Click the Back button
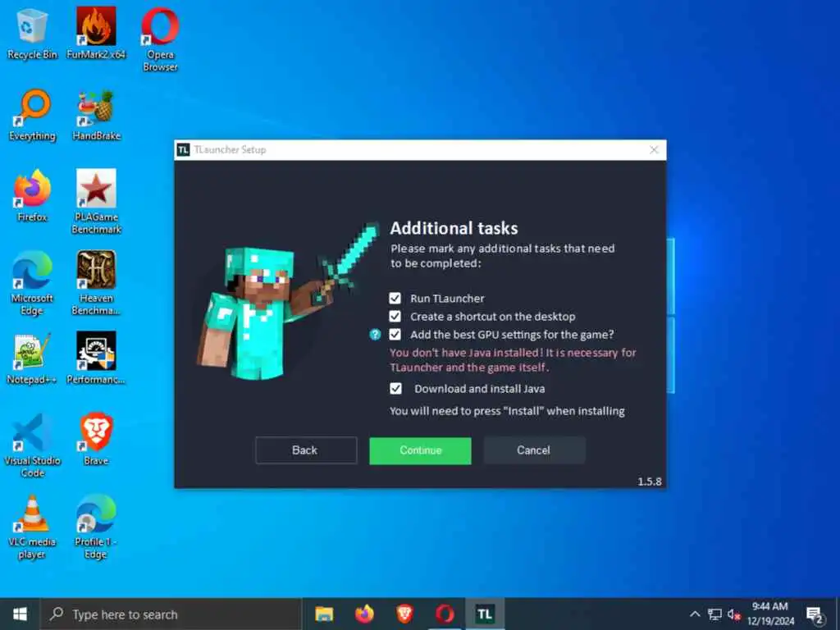This screenshot has height=630, width=840. 306,450
